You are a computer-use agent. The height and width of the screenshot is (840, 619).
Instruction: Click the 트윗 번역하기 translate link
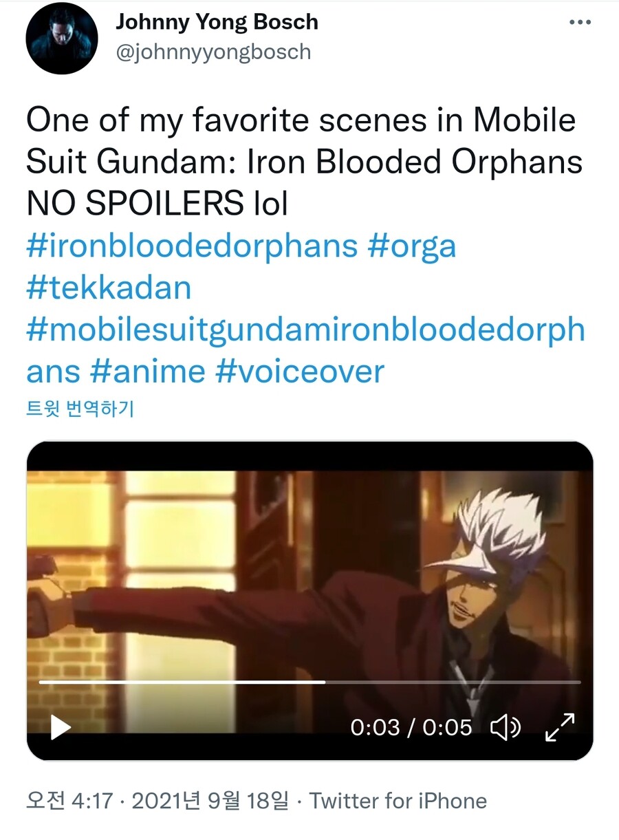pos(80,409)
